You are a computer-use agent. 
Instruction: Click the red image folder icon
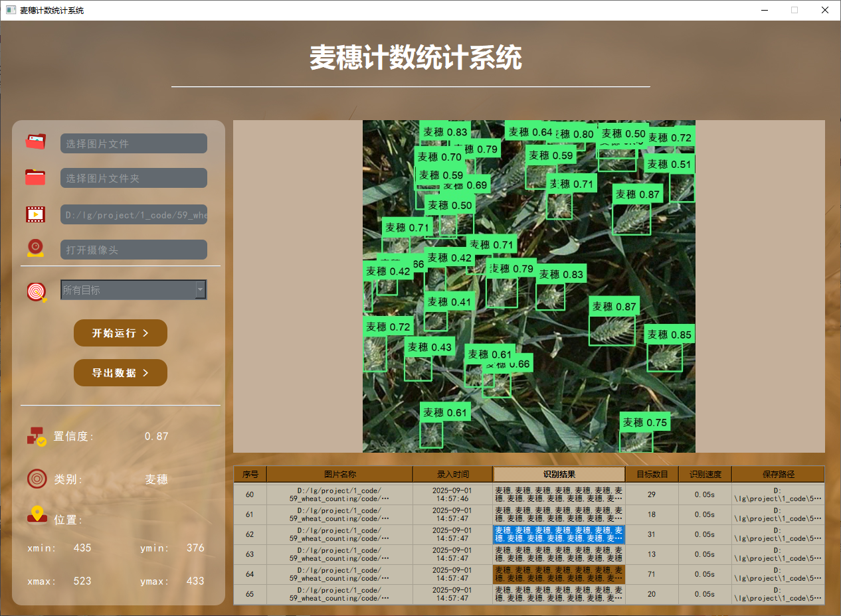[x=35, y=177]
